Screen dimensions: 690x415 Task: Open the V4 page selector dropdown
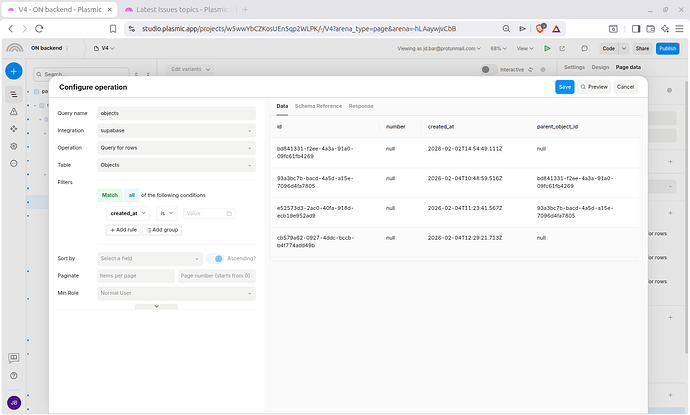[104, 48]
